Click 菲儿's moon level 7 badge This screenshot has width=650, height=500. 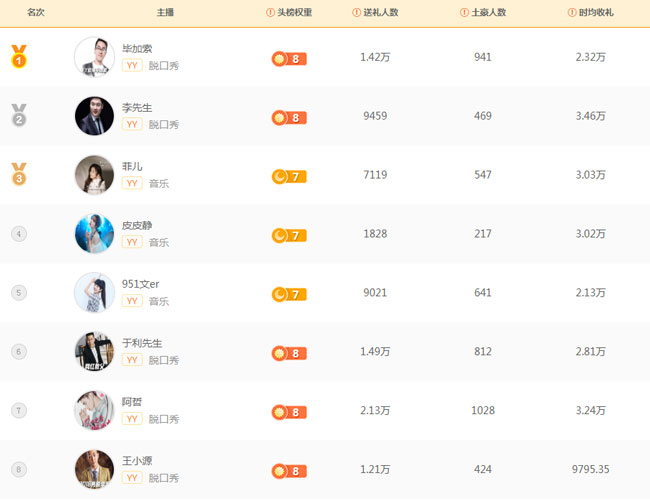(289, 177)
